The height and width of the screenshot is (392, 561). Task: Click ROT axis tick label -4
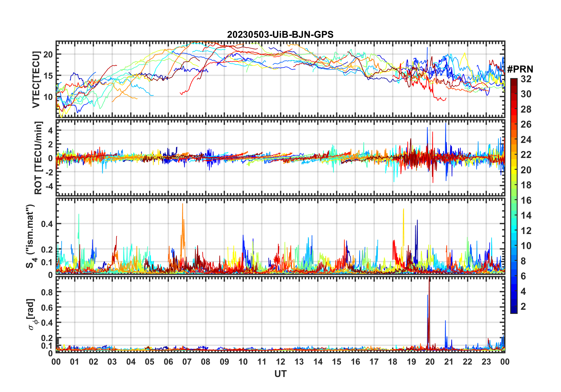[49, 186]
